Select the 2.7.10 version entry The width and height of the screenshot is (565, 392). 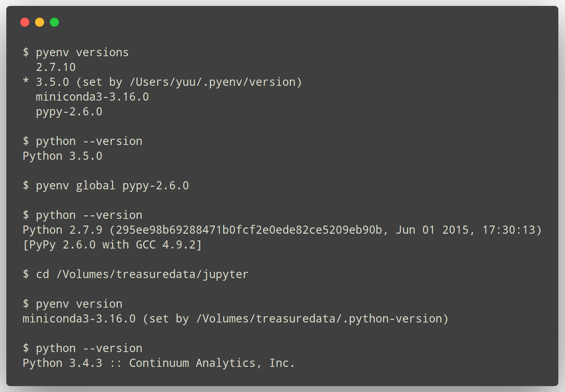(56, 67)
